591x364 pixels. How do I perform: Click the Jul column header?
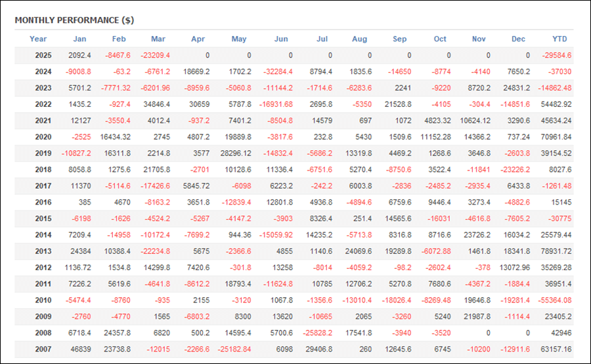click(322, 39)
